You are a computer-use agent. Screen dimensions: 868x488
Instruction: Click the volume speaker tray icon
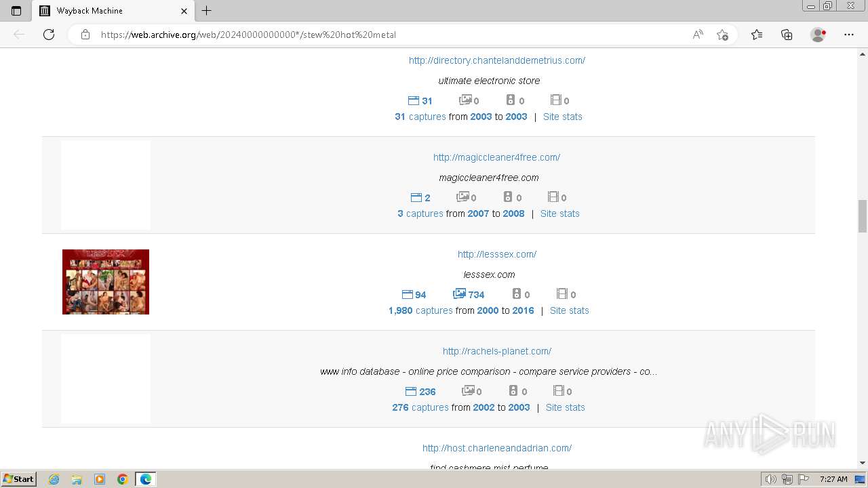tap(771, 479)
